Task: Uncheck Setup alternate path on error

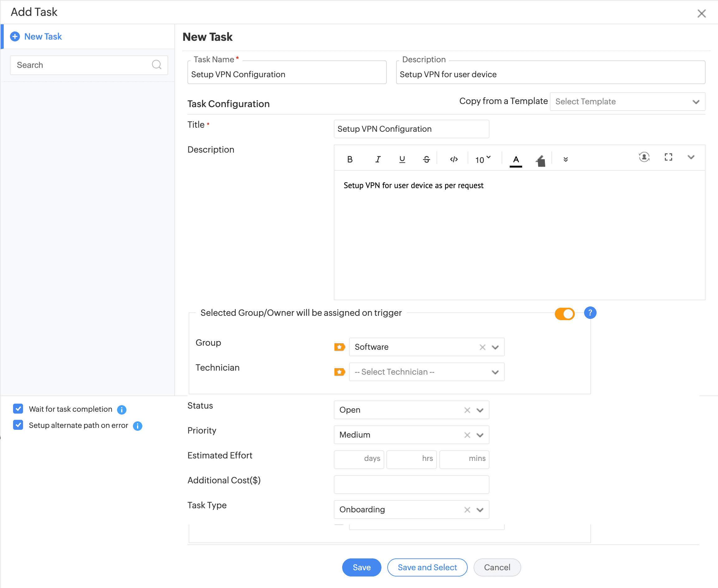Action: tap(18, 425)
